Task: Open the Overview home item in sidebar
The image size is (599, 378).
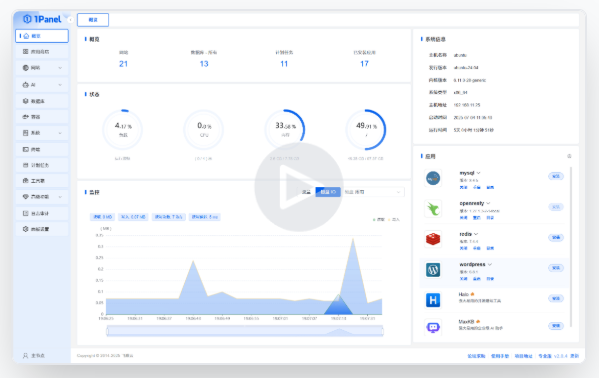Action: [x=42, y=36]
